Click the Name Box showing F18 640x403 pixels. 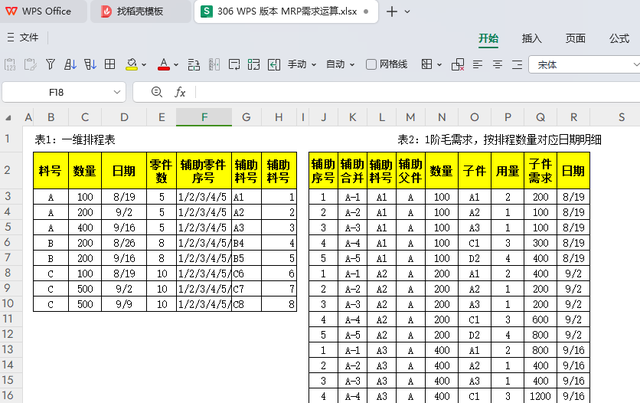(x=56, y=93)
